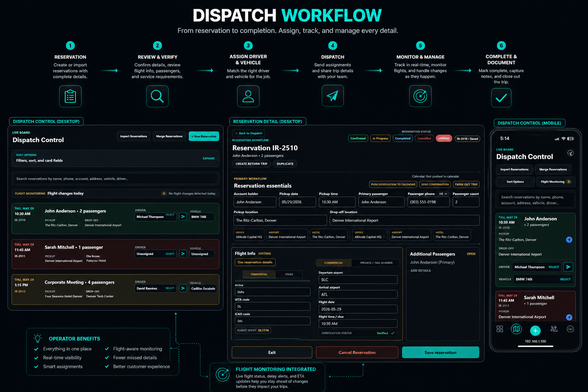588x392 pixels.
Task: Click desktop Merge Reservations button
Action: tap(169, 136)
